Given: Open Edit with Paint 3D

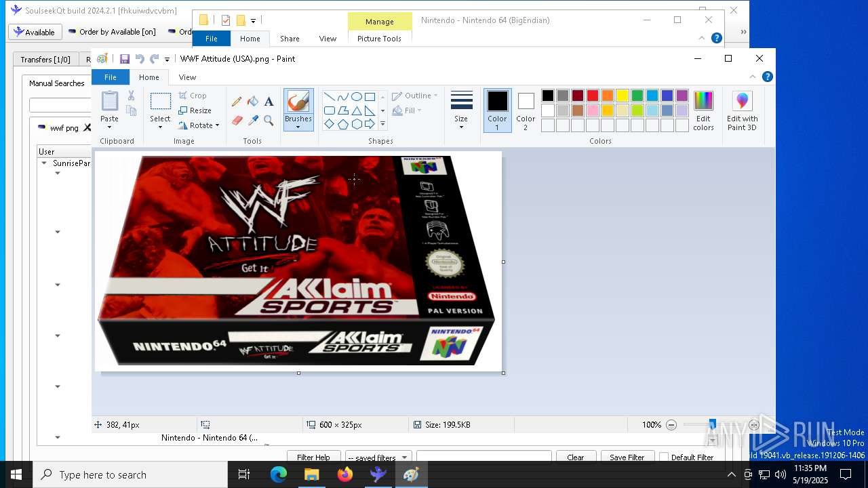Looking at the screenshot, I should pos(743,111).
